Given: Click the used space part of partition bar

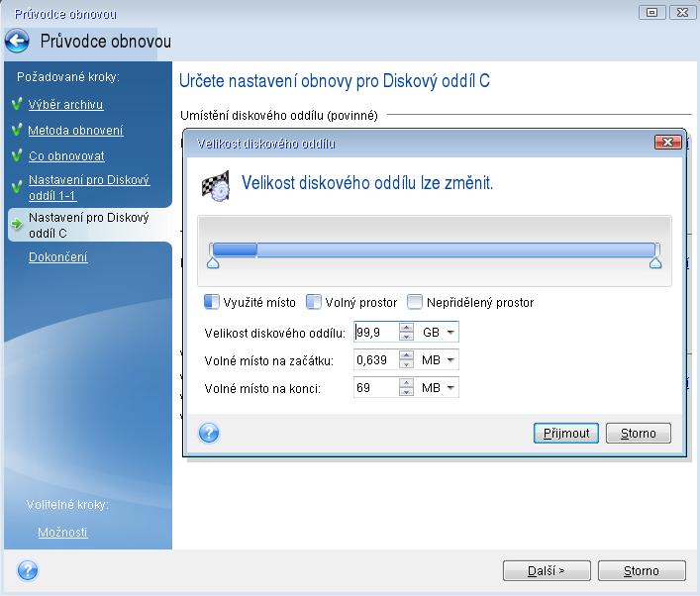Looking at the screenshot, I should coord(235,249).
